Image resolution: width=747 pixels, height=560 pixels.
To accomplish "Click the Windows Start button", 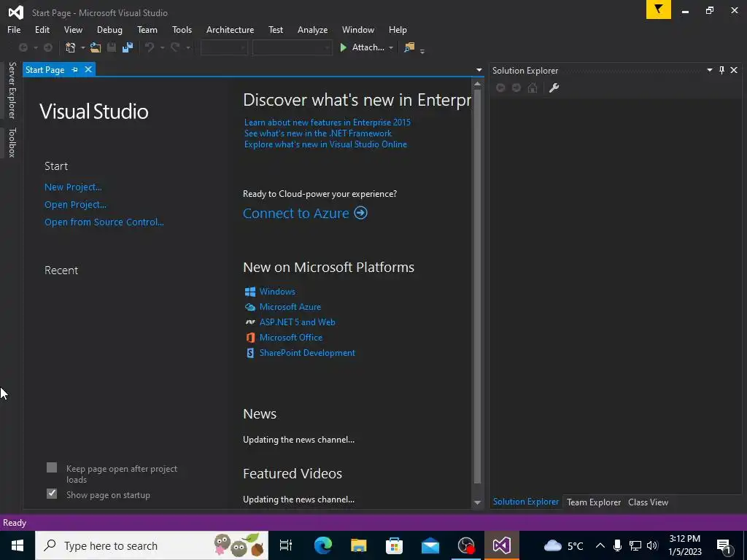I will pyautogui.click(x=18, y=545).
